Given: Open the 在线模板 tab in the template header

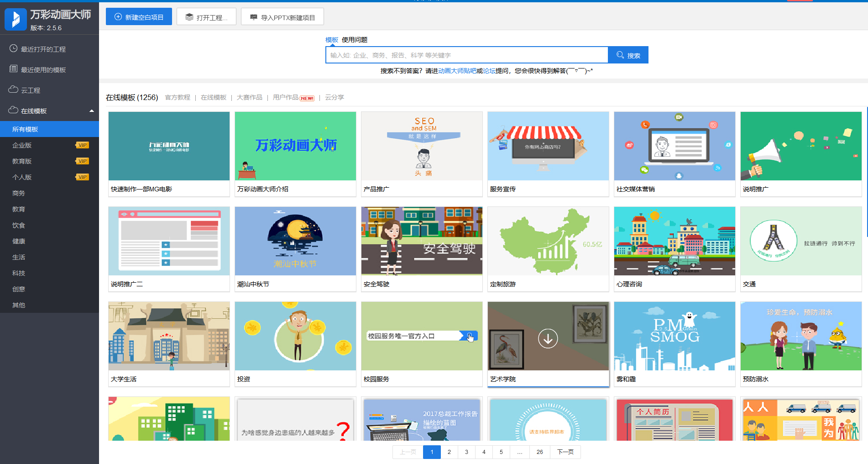Looking at the screenshot, I should [x=214, y=97].
